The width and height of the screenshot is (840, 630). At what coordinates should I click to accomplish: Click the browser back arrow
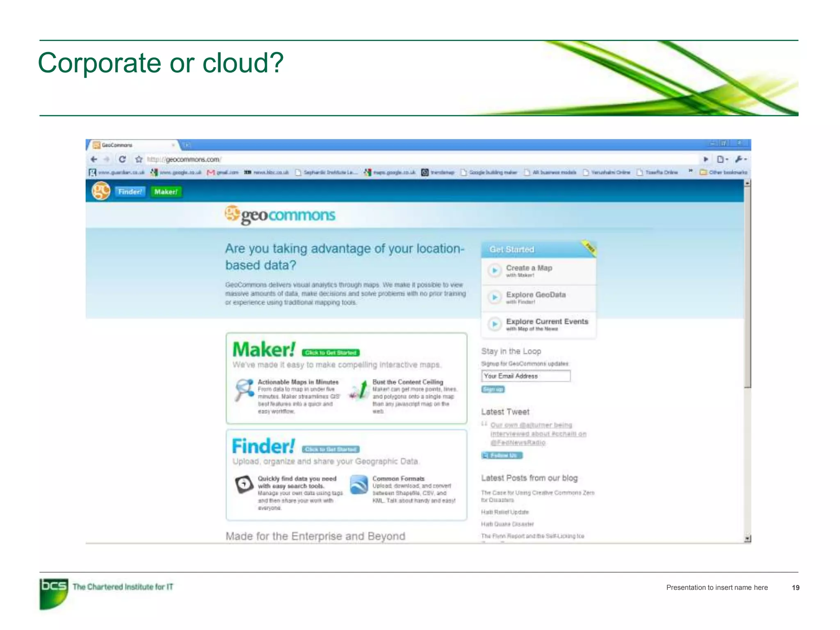(x=94, y=159)
